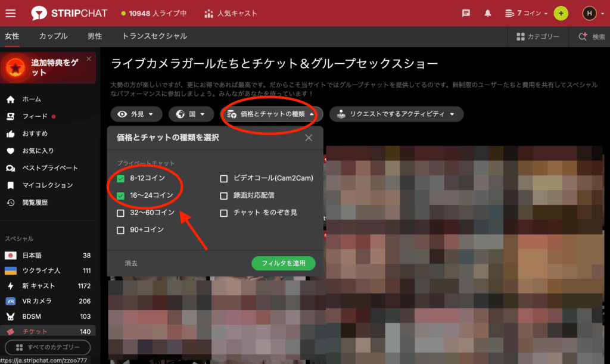Open the hamburger menu
610x364 pixels.
[x=12, y=12]
